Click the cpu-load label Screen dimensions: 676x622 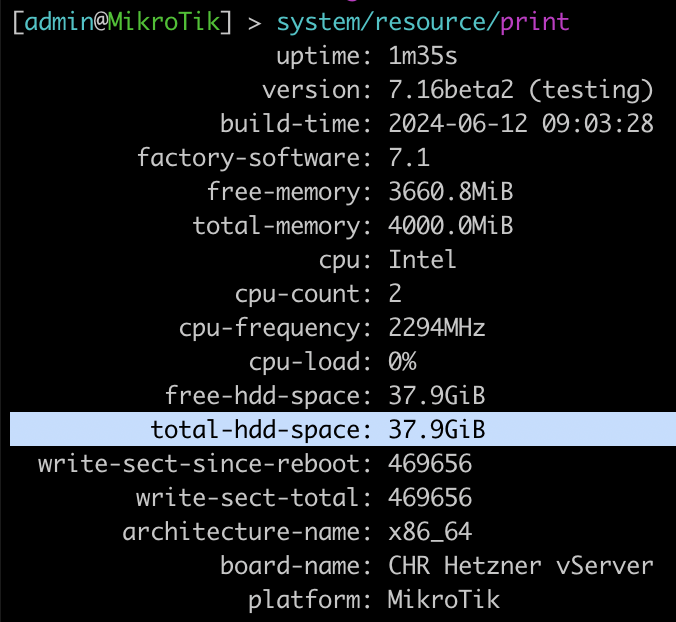310,363
